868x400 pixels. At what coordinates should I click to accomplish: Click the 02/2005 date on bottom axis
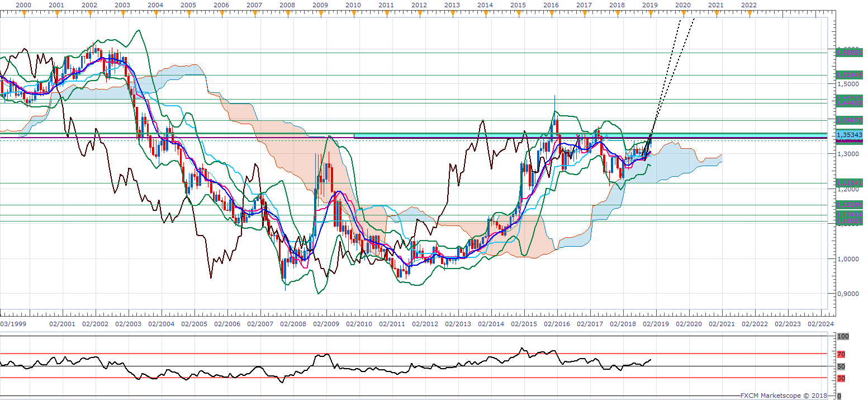pos(194,324)
